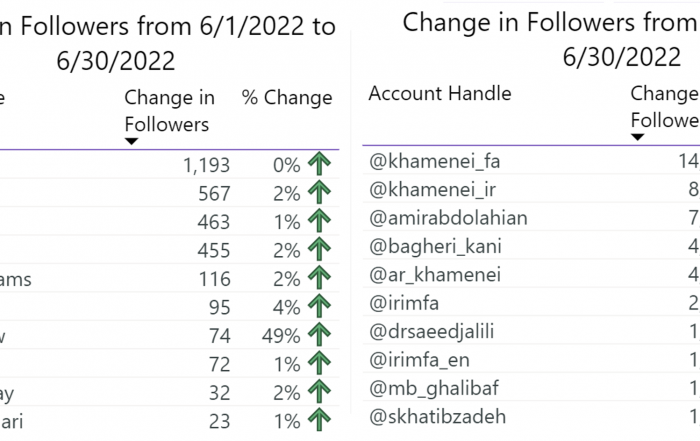Click the green arrow in the 116 row

(319, 278)
